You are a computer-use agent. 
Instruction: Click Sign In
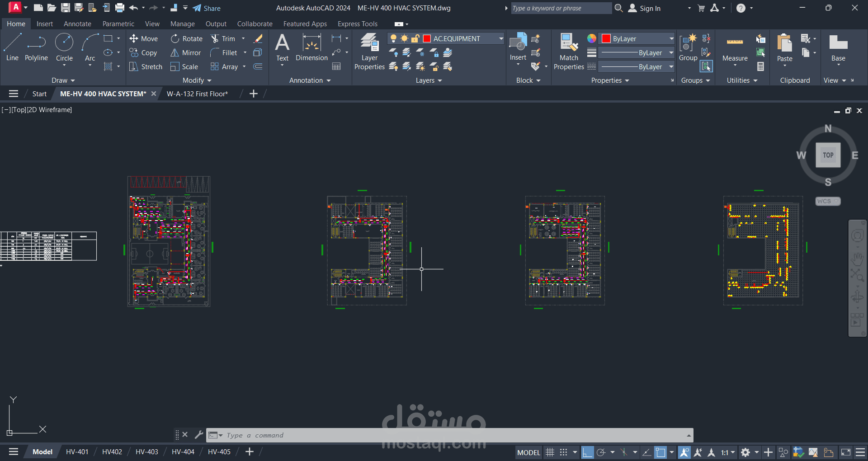[645, 8]
